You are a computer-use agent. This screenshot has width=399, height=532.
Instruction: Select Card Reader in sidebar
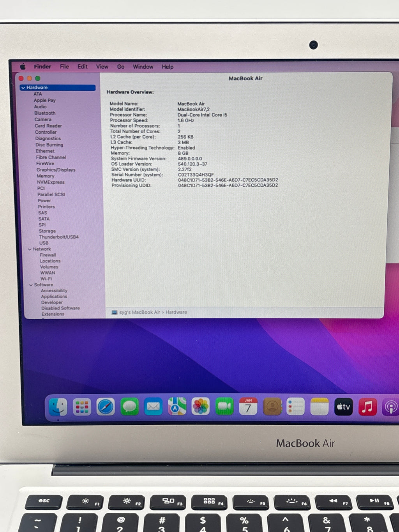[48, 125]
